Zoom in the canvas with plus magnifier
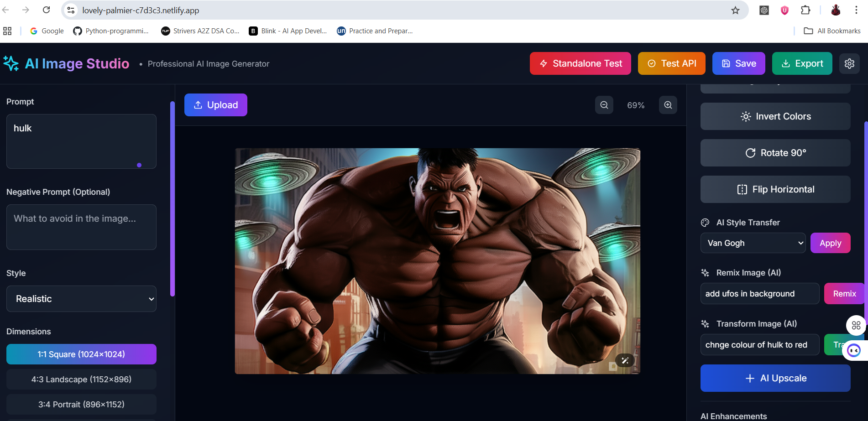868x421 pixels. point(668,105)
